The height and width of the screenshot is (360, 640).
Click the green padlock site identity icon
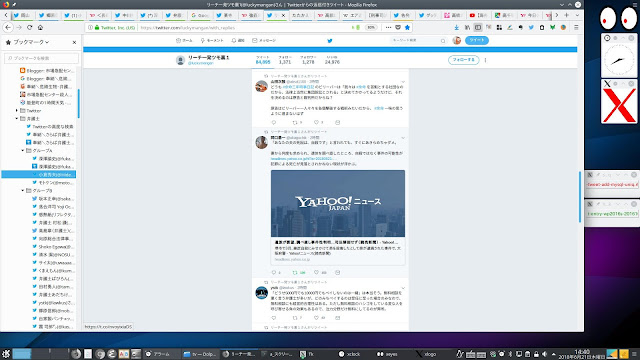[x=97, y=28]
